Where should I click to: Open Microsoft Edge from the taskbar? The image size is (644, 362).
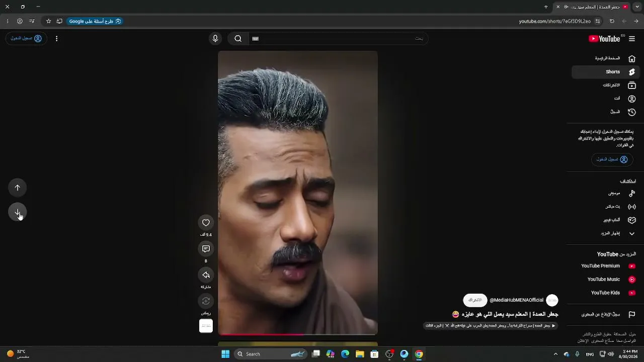[345, 354]
